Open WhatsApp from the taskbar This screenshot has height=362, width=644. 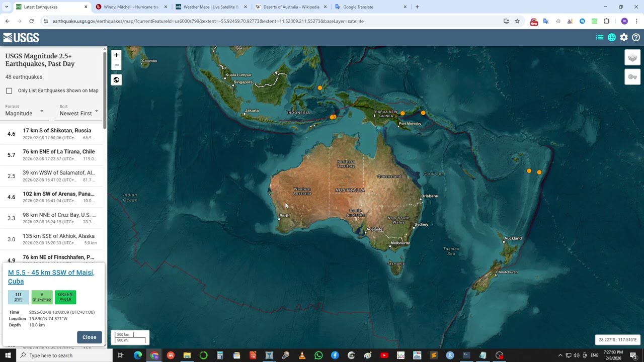click(x=318, y=355)
